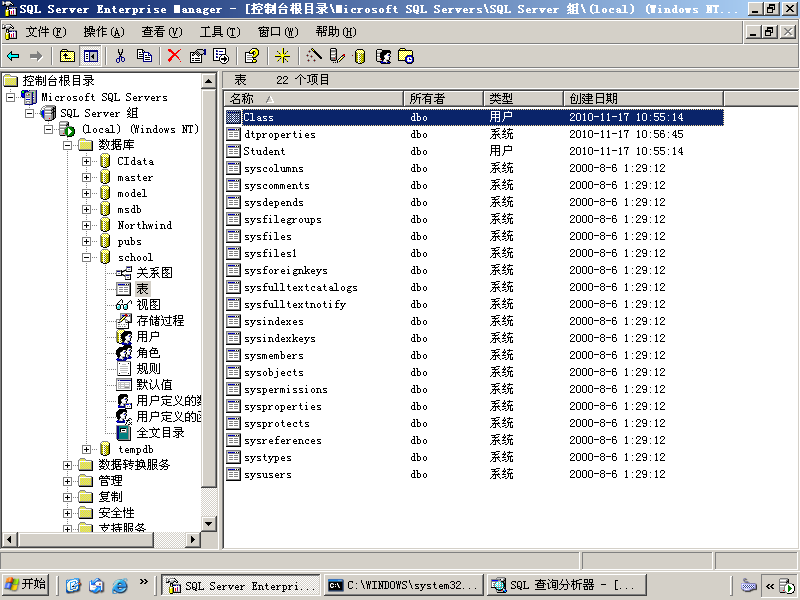Open the 窗口(W) menu
The width and height of the screenshot is (800, 600).
pyautogui.click(x=278, y=32)
